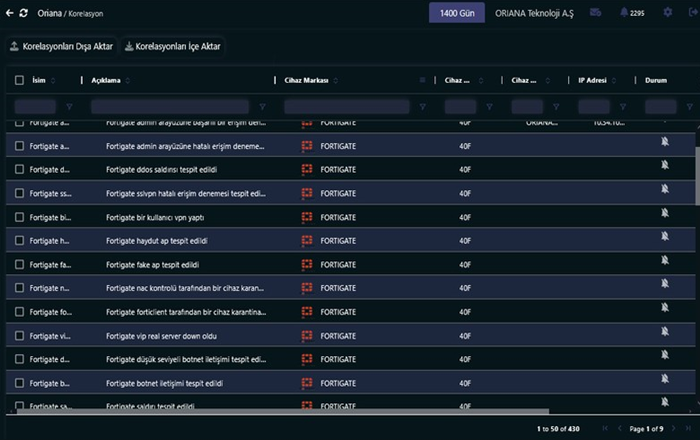Click 'Fortigate bir kullanıcı vpn yaptı' text
Viewport: 700px width, 440px height.
pyautogui.click(x=155, y=217)
